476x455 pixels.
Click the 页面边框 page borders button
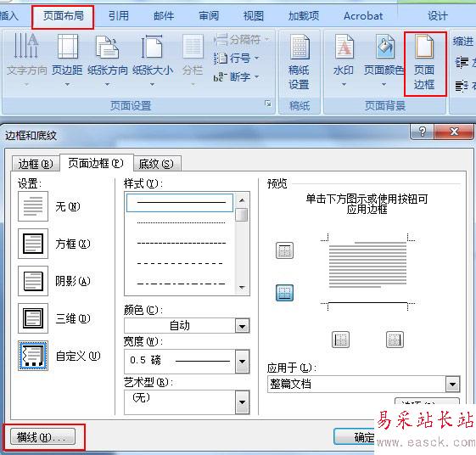(424, 63)
